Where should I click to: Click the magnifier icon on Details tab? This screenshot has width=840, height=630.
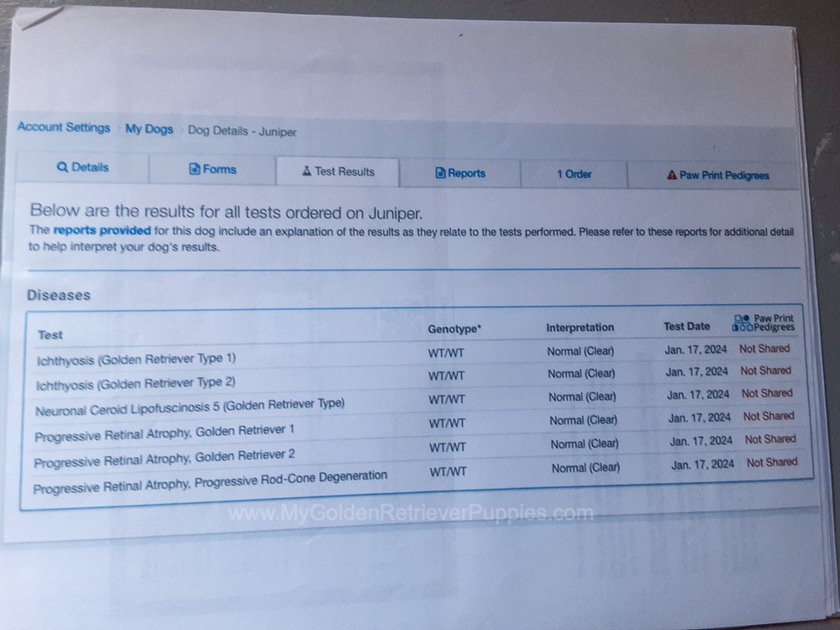62,167
